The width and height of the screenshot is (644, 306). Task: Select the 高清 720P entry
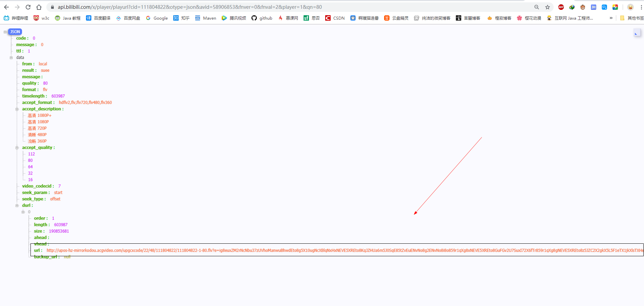click(37, 128)
